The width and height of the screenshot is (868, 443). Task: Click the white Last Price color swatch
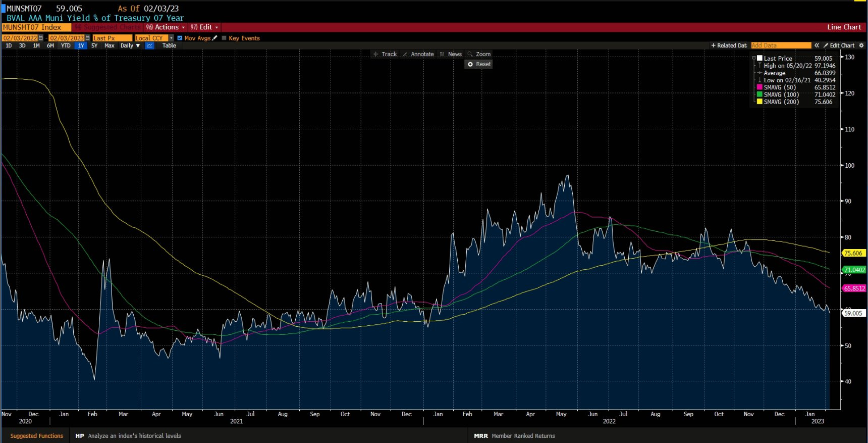[759, 58]
